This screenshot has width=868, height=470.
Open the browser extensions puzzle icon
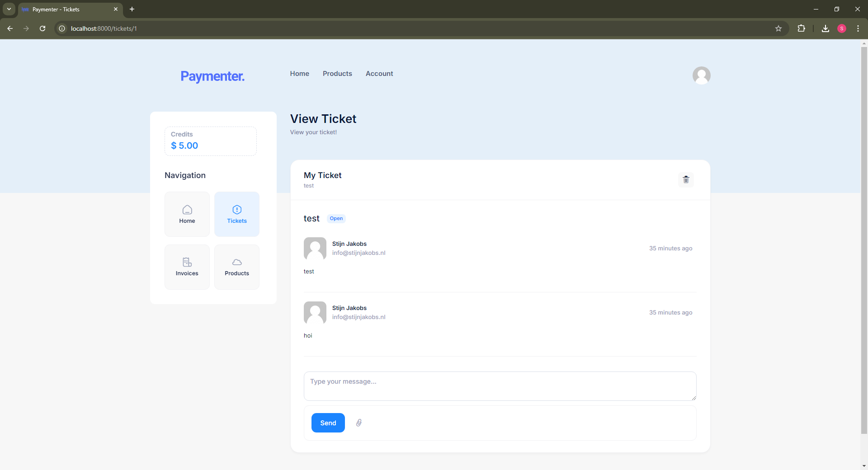click(801, 28)
